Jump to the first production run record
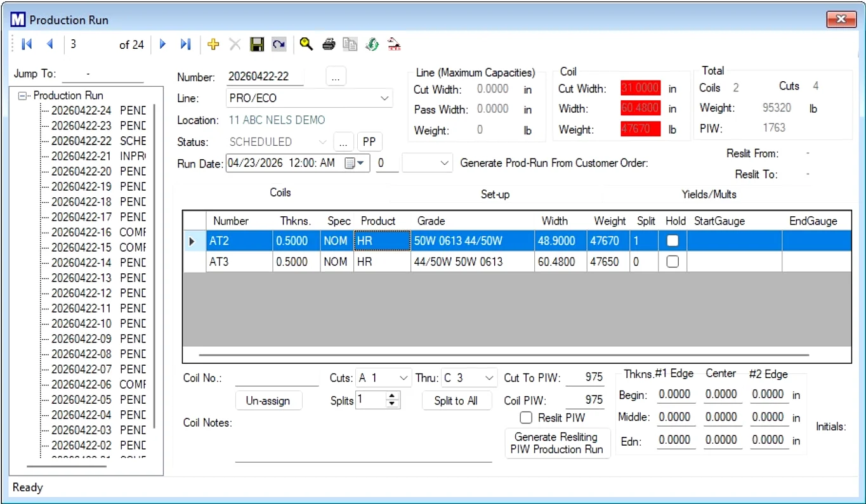 (x=27, y=44)
